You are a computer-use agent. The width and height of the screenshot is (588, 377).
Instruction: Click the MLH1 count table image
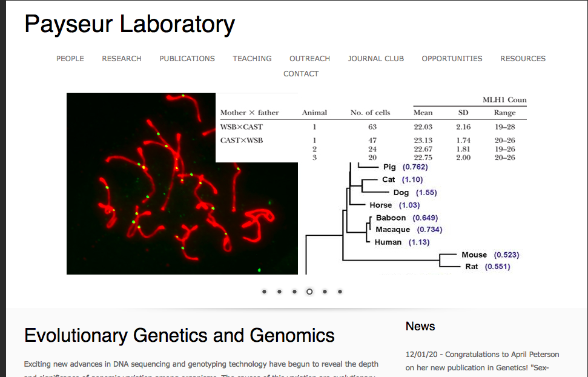coord(371,128)
